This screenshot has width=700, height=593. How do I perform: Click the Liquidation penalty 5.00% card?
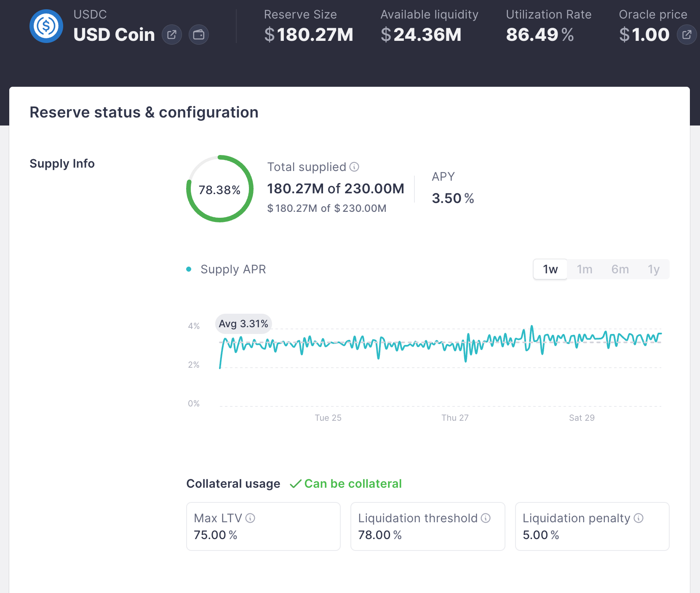tap(592, 526)
